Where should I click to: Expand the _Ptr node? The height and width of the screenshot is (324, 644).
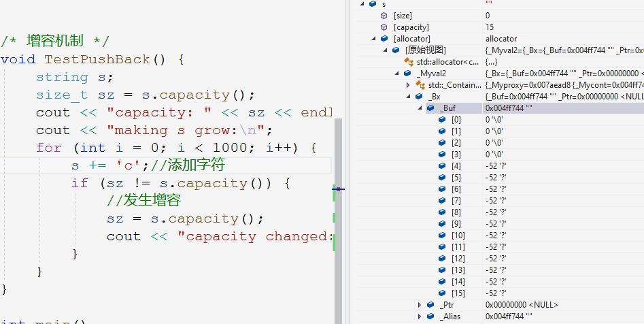(x=420, y=305)
